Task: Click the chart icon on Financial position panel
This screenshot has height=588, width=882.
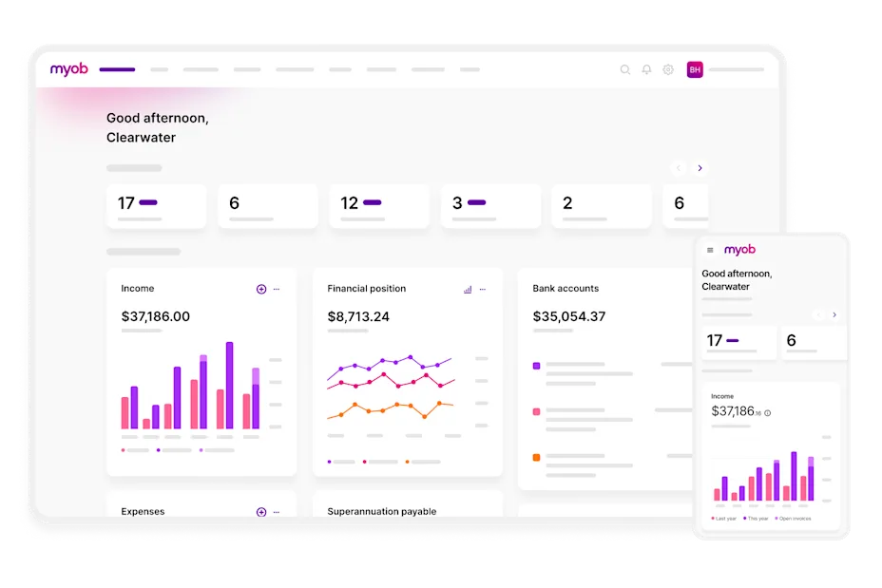Action: coord(467,289)
